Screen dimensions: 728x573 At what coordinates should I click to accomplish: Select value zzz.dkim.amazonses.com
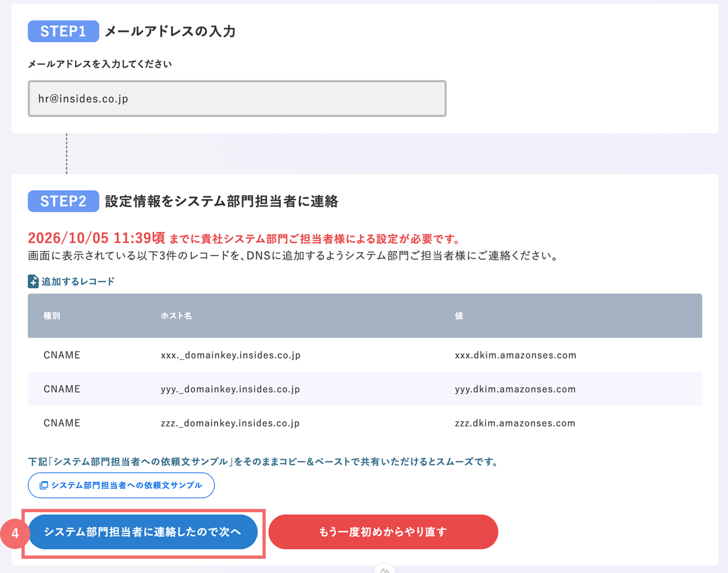(515, 423)
